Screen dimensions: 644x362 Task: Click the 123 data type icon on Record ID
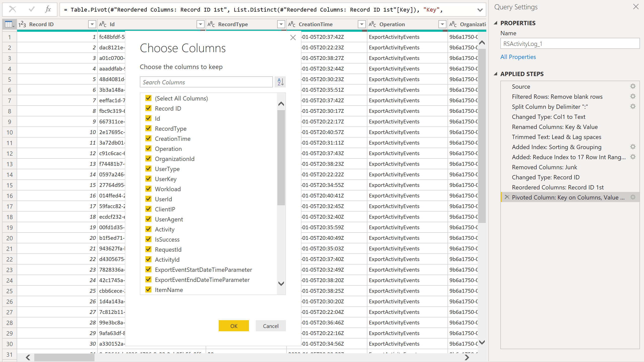tap(22, 24)
